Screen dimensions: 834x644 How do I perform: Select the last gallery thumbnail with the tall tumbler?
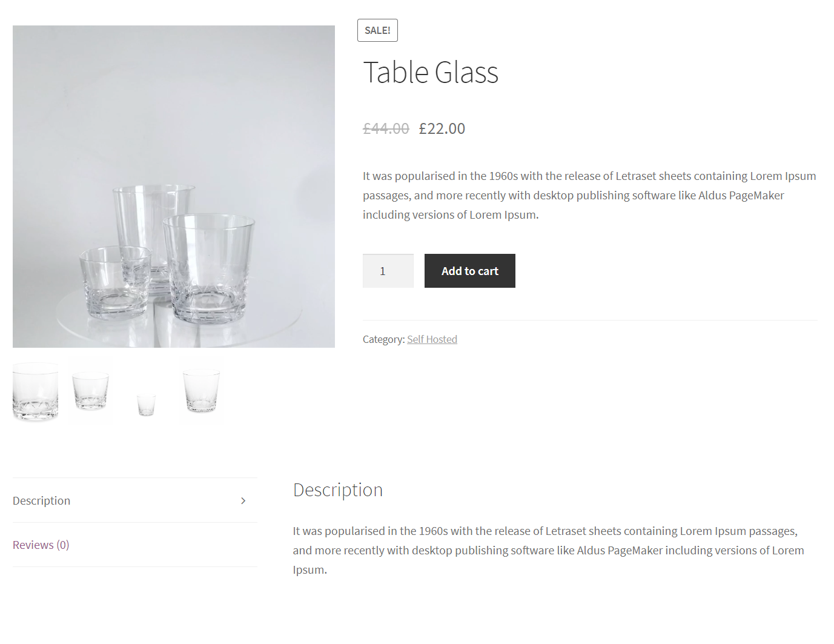point(201,391)
